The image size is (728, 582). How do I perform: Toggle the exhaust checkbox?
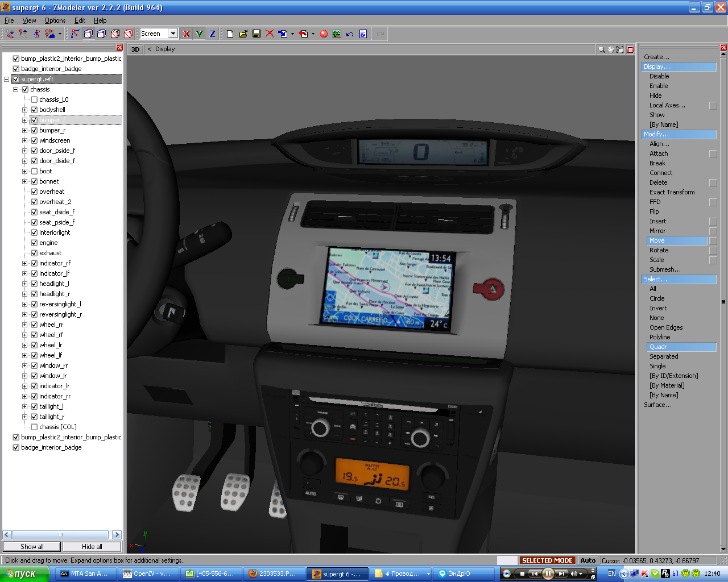[x=34, y=253]
